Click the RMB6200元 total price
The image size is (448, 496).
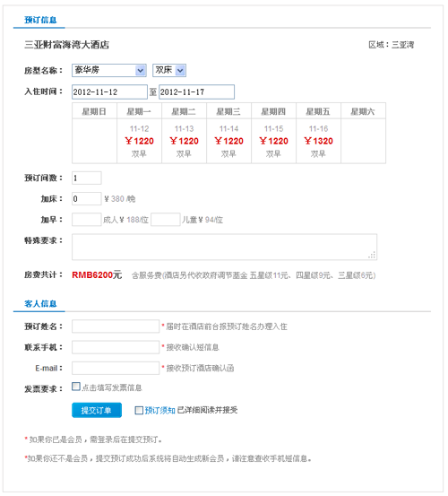click(x=97, y=274)
